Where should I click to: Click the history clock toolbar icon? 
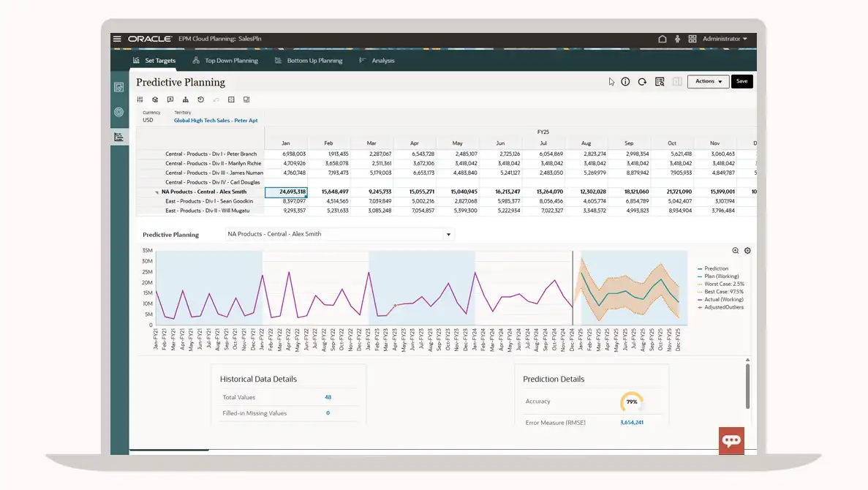tap(201, 99)
